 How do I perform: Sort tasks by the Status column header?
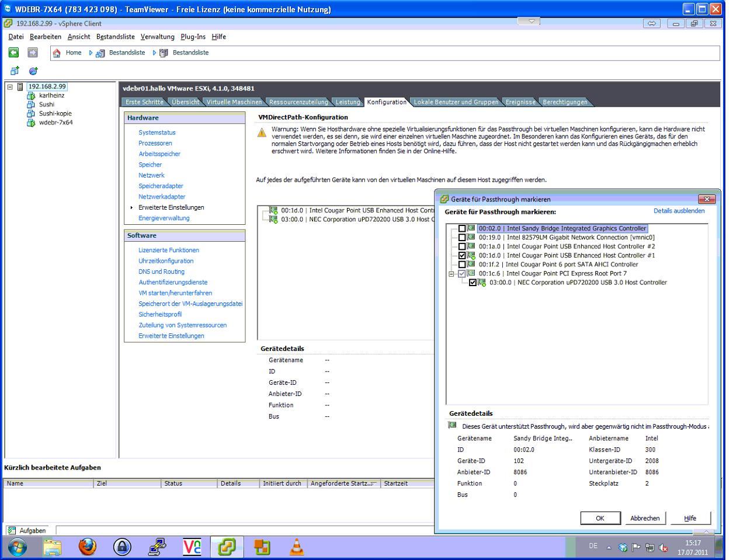click(189, 484)
